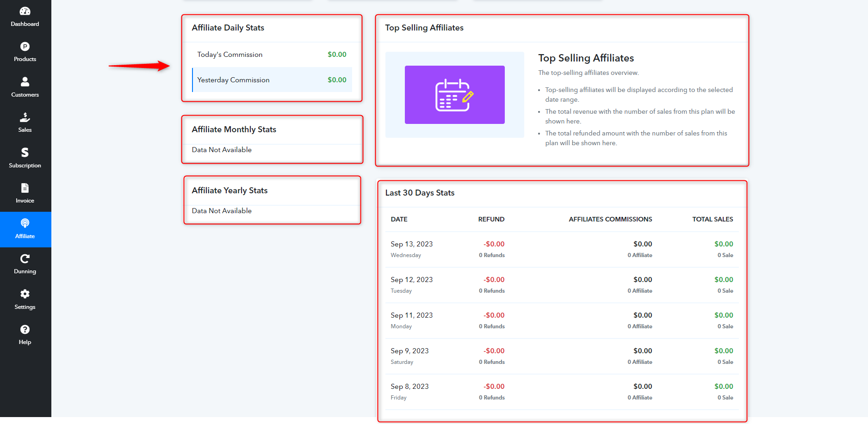Open the Settings gear icon
Image resolution: width=868 pixels, height=424 pixels.
pos(25,294)
